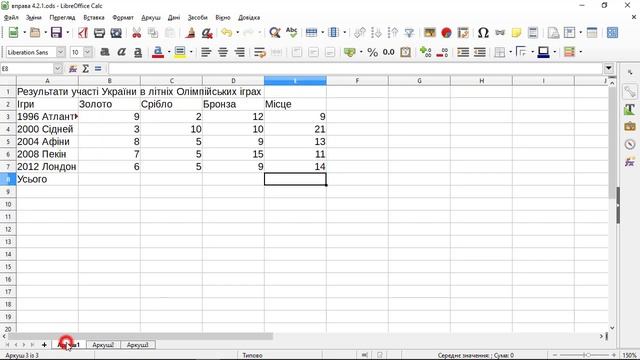Create a new spreadsheet document
Viewport: 640px width, 360px height.
click(13, 33)
